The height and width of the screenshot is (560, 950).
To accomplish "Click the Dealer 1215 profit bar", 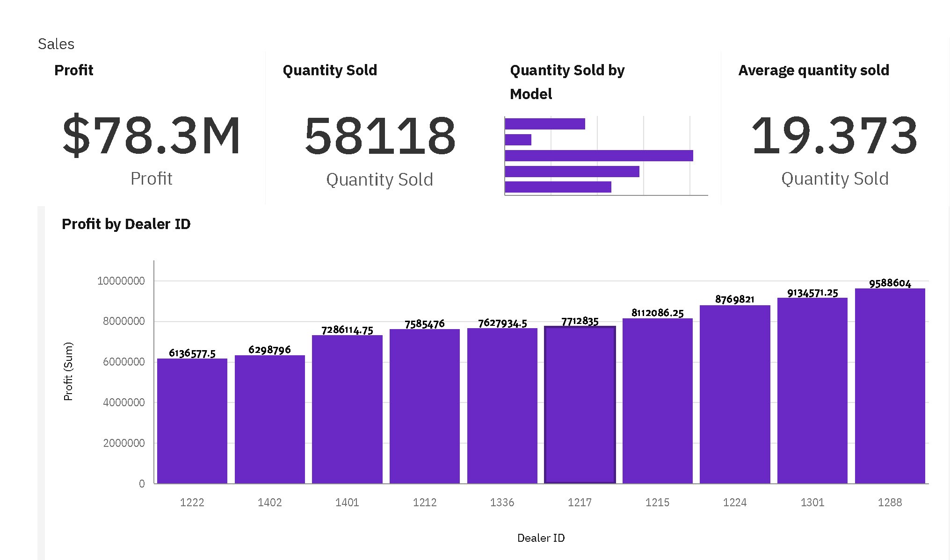I will coord(657,401).
